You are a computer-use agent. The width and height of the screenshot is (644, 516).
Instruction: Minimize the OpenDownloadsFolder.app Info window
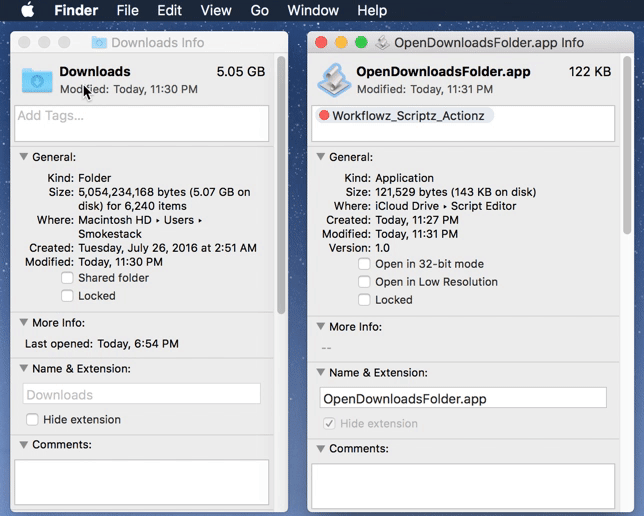(341, 42)
